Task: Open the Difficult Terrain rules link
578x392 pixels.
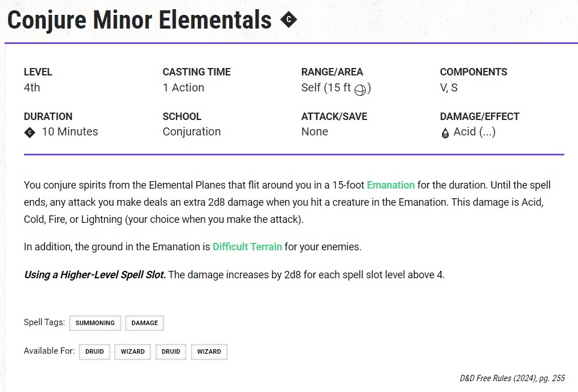Action: (x=247, y=247)
